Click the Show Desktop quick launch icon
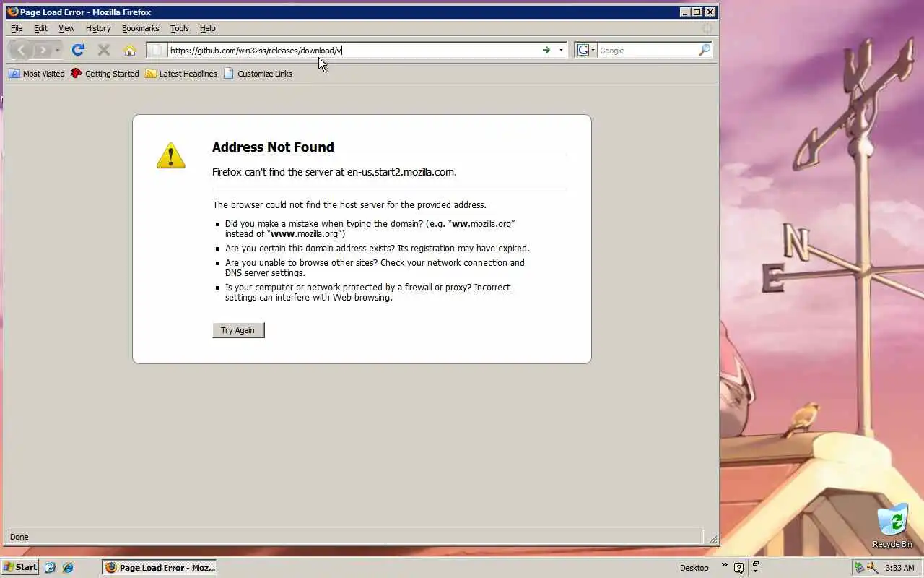 tap(50, 568)
